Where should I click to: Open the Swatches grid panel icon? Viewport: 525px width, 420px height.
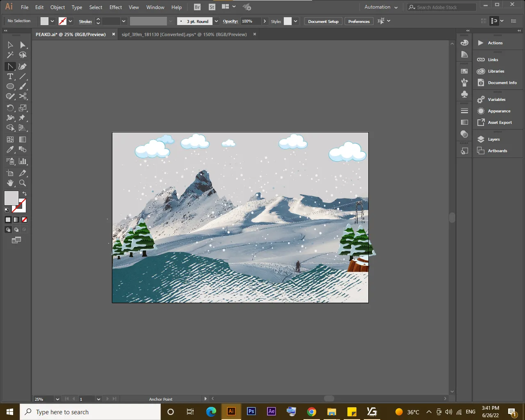[x=464, y=71]
